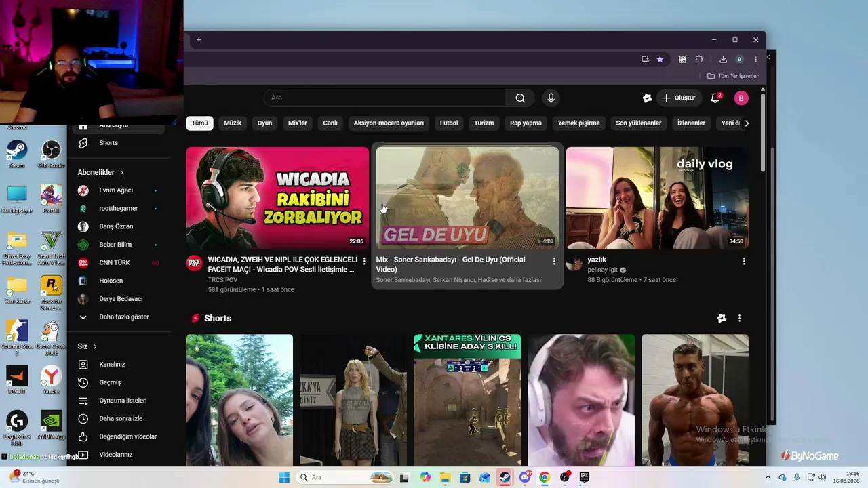868x488 pixels.
Task: Expand the Abonelikler section chevron
Action: 121,173
